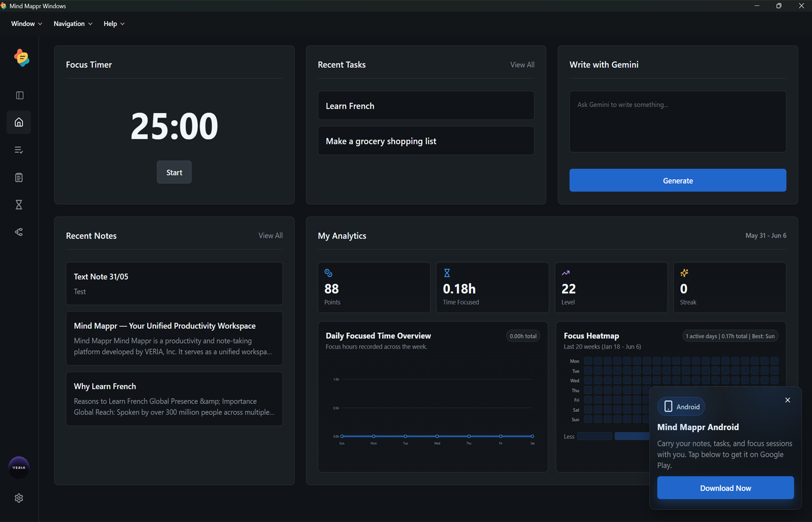Open the grocery shopping list task
This screenshot has width=812, height=522.
[426, 141]
